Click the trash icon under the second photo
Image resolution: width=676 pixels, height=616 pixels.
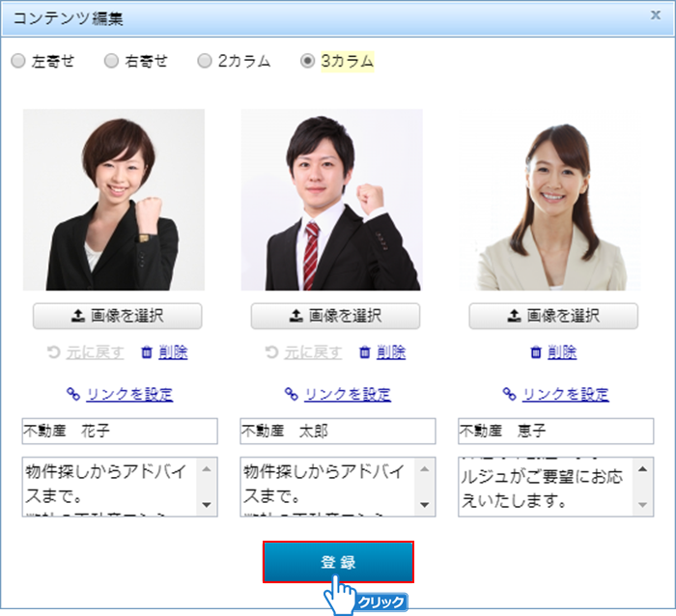pyautogui.click(x=364, y=352)
